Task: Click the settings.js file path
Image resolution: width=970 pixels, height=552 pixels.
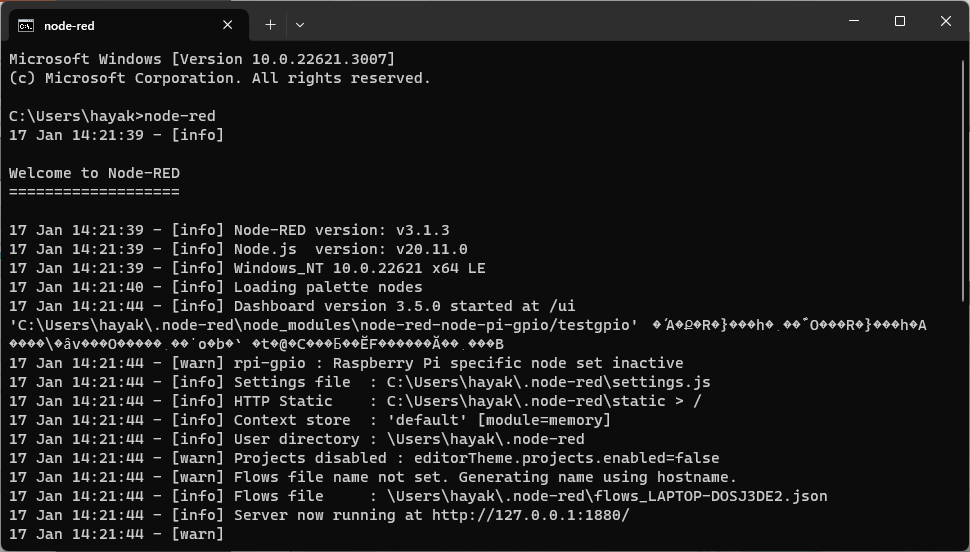Action: tap(548, 382)
